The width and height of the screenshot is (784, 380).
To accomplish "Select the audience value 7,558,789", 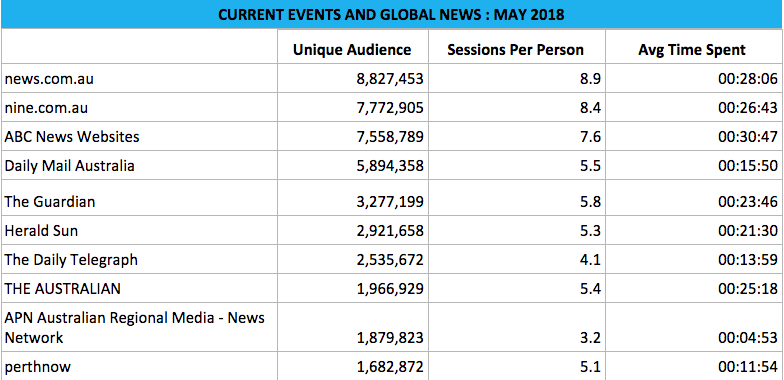I will 390,137.
